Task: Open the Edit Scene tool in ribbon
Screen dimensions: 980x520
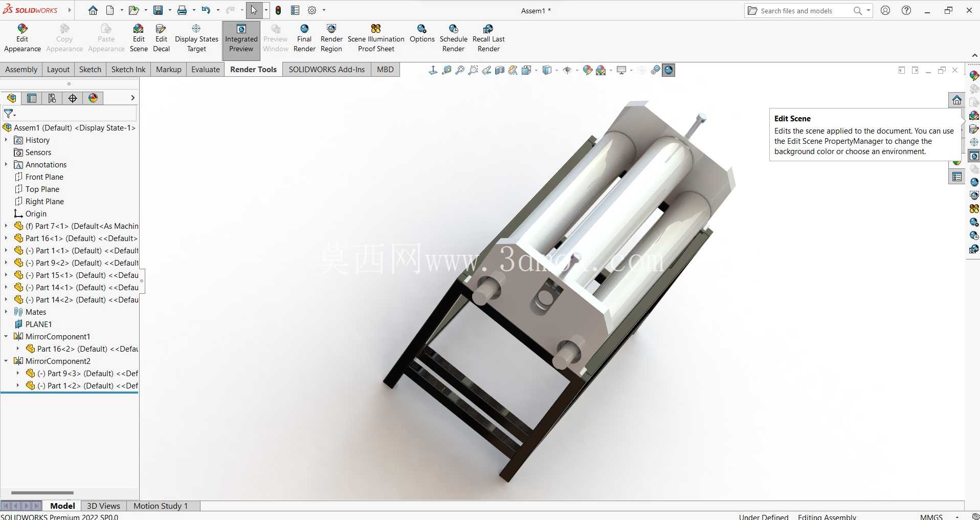Action: (x=139, y=38)
